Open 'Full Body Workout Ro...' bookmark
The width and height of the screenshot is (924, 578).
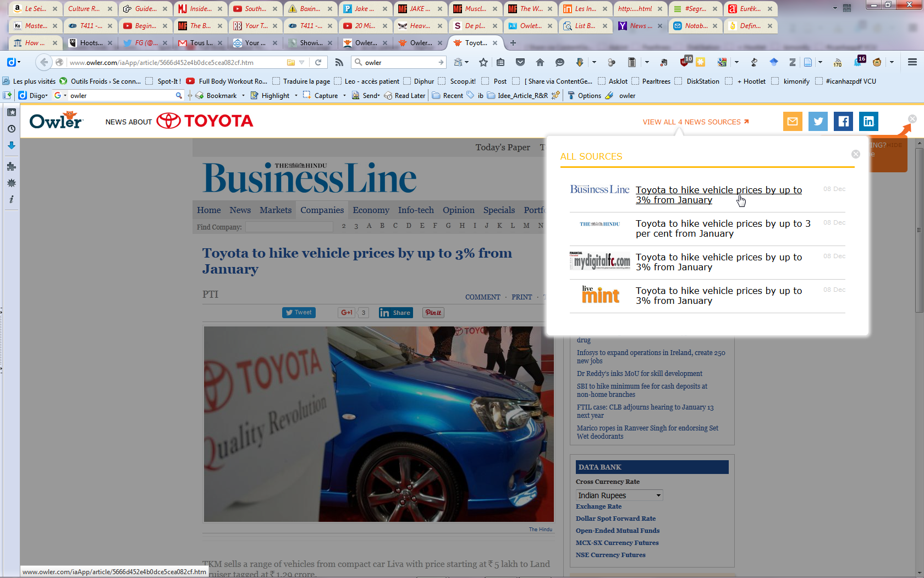tap(227, 81)
